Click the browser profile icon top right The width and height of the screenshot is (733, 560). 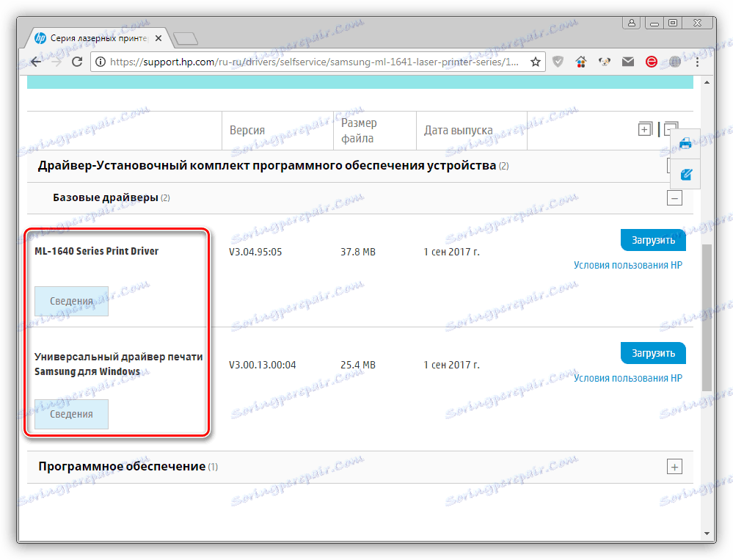pos(631,23)
